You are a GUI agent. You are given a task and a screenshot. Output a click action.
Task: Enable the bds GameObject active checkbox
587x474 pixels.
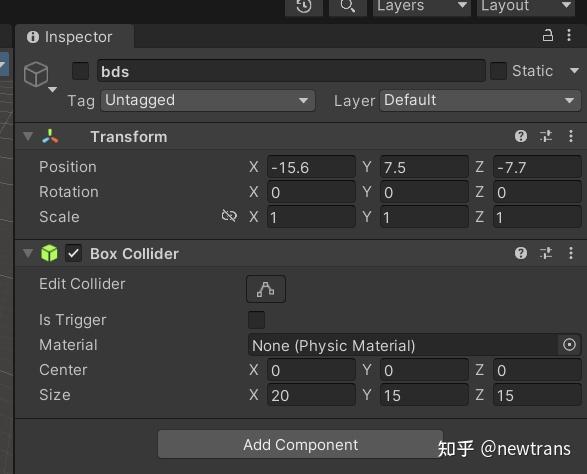[80, 71]
